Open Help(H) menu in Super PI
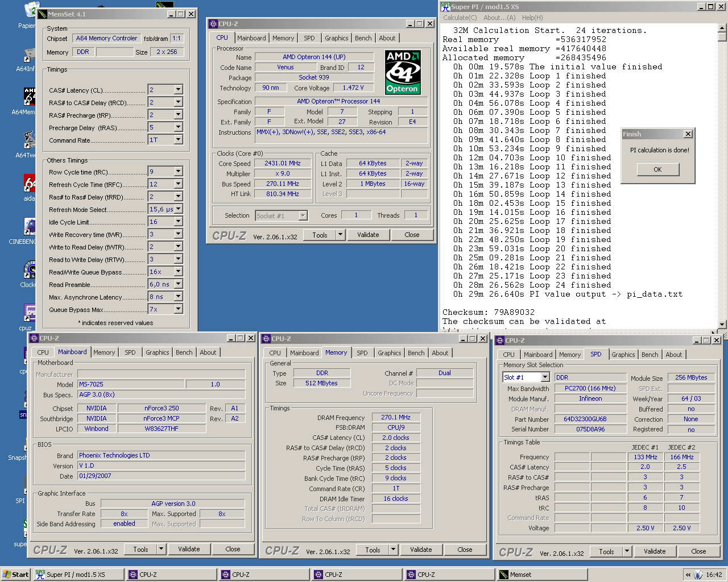This screenshot has width=728, height=582. 532,18
